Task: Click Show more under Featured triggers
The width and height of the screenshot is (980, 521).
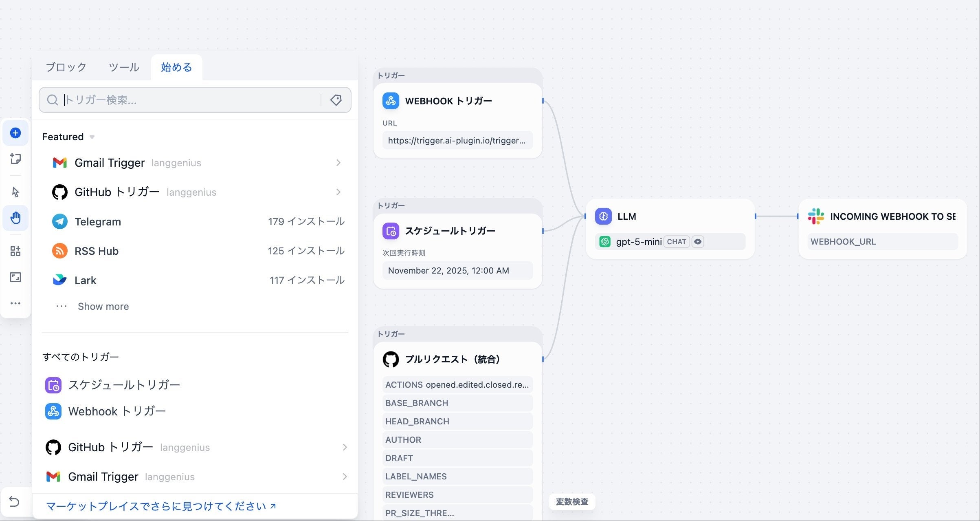Action: tap(103, 307)
